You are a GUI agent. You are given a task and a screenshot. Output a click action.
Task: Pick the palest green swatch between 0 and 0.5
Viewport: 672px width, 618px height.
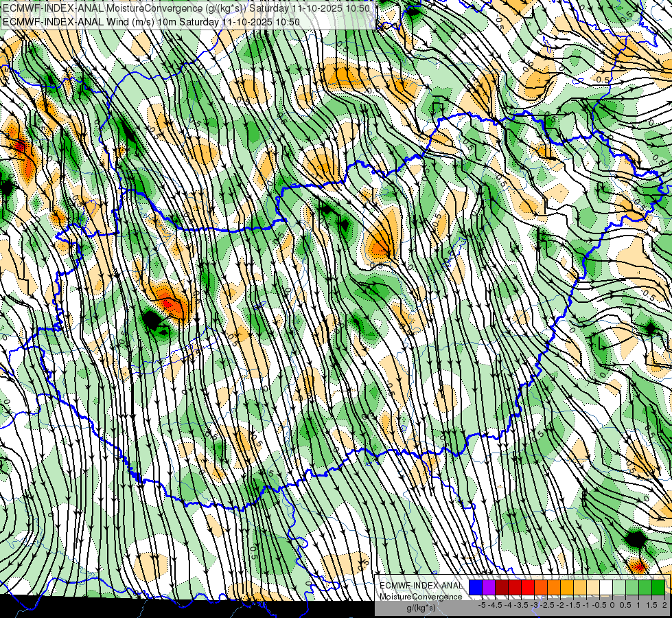click(x=619, y=587)
